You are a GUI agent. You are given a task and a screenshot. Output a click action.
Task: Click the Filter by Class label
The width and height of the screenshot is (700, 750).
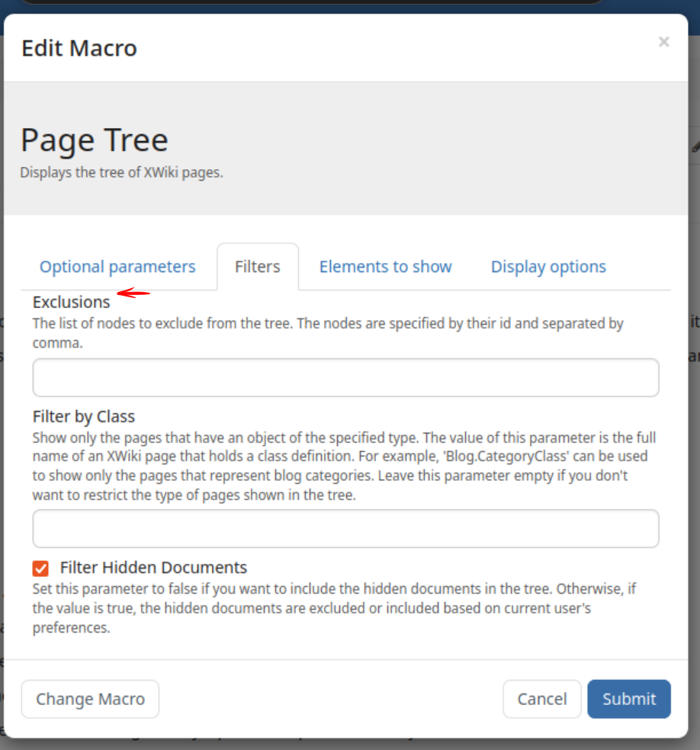pyautogui.click(x=83, y=417)
